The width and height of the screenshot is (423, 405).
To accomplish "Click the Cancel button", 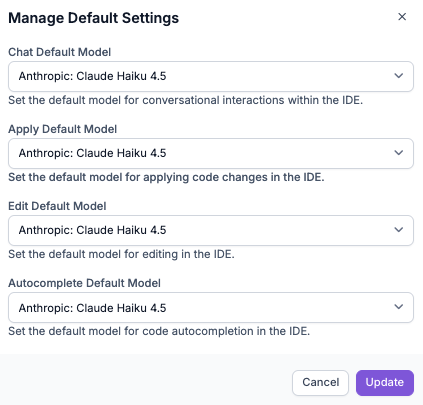I will (x=320, y=383).
